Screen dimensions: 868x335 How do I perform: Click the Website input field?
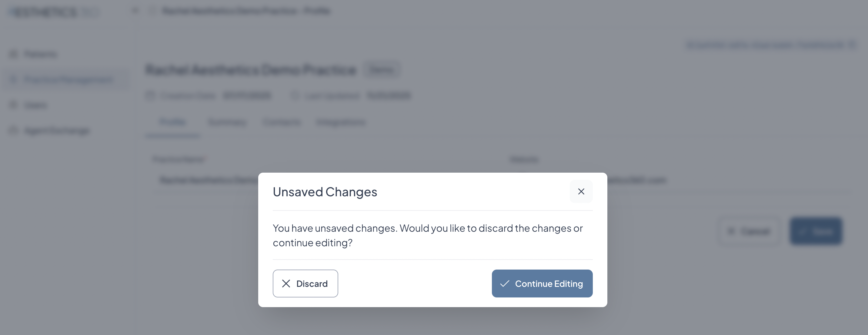640,180
